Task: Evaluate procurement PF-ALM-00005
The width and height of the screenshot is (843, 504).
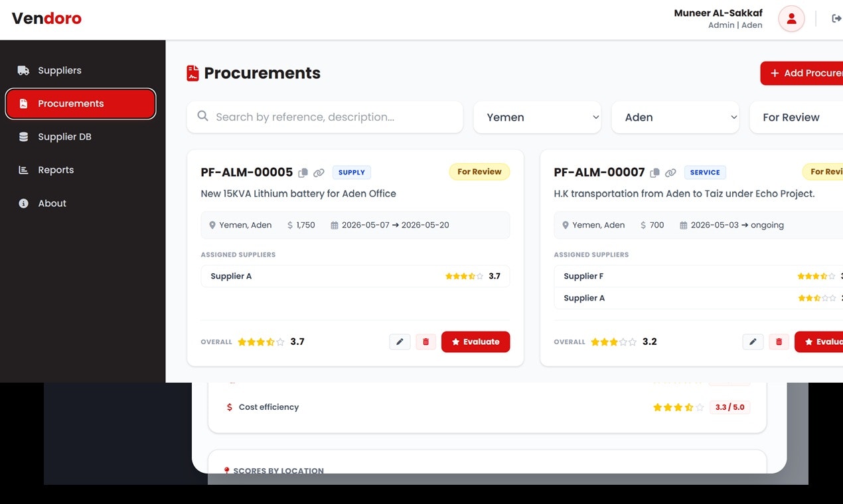Action: coord(475,342)
